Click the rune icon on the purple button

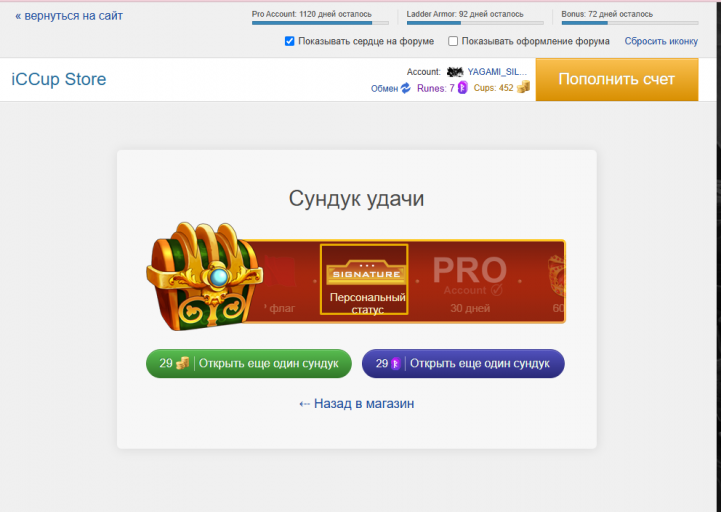point(395,364)
